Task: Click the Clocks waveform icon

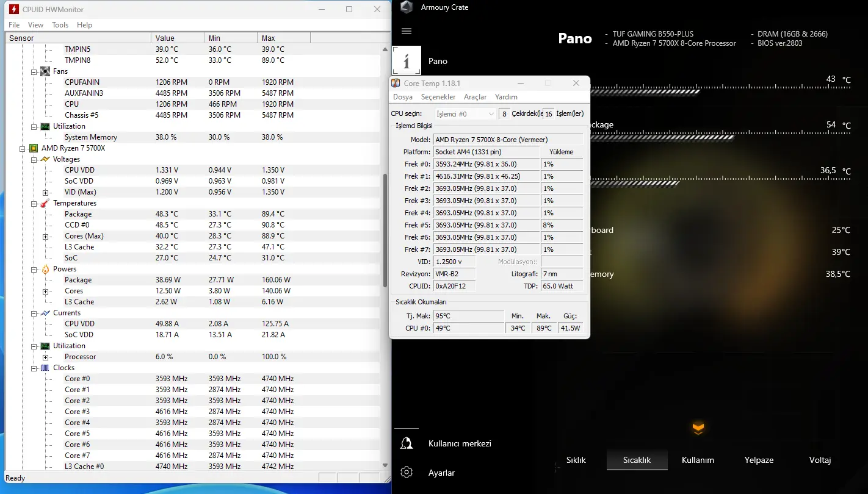Action: pos(45,368)
